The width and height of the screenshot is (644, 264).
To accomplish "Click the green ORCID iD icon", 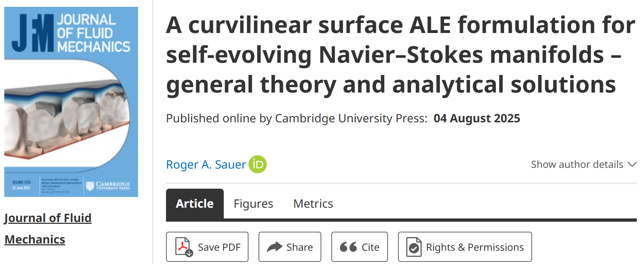I will point(257,164).
